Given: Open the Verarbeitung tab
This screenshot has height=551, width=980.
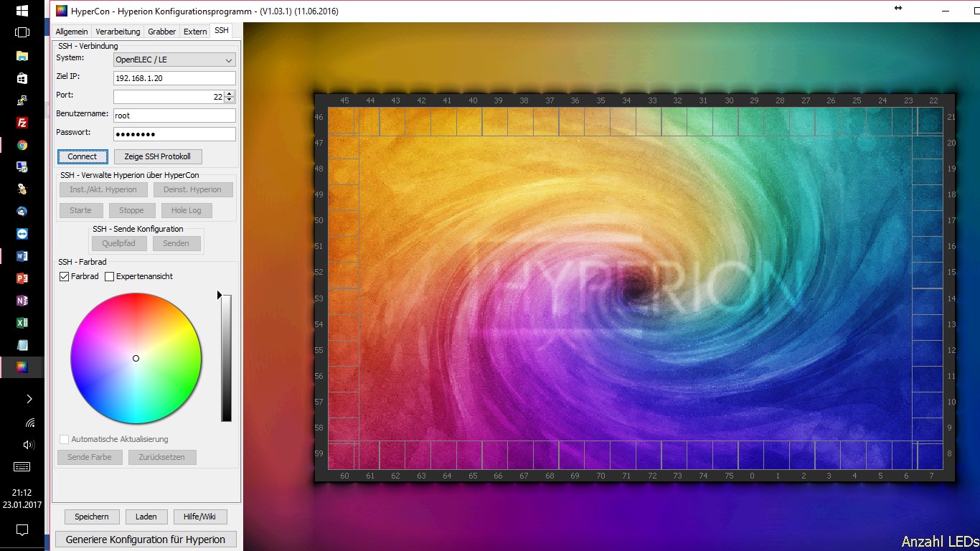Looking at the screenshot, I should point(118,32).
